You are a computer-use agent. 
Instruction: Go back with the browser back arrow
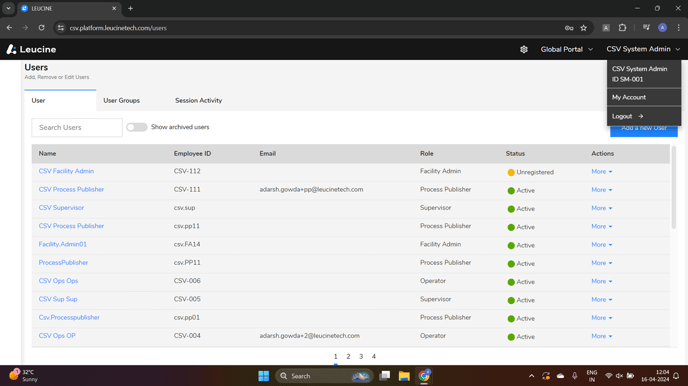(9, 28)
